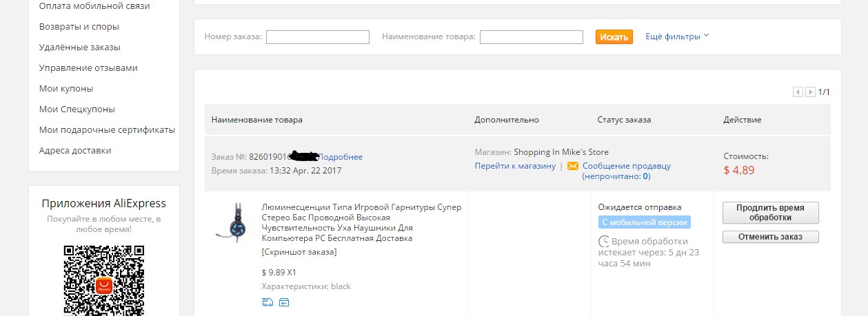Open the '[Скриншот заказа]' order snapshot link
The image size is (868, 316).
(x=299, y=252)
